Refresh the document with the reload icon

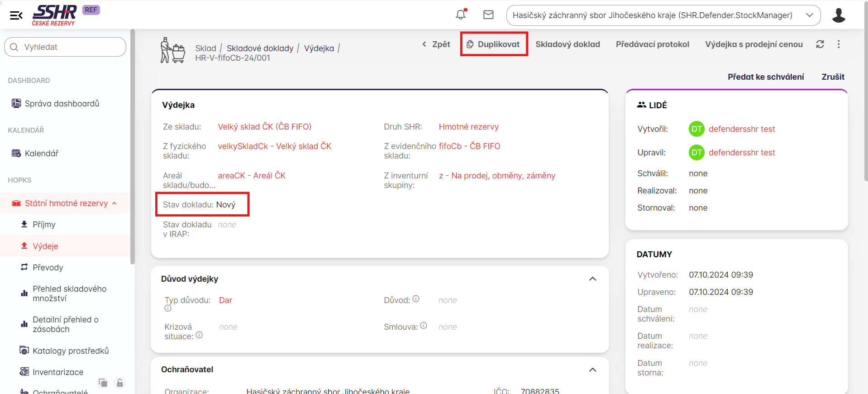[x=820, y=44]
